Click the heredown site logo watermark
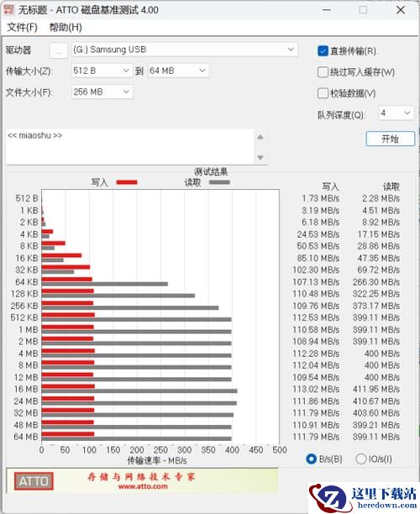The image size is (420, 514). tap(363, 498)
